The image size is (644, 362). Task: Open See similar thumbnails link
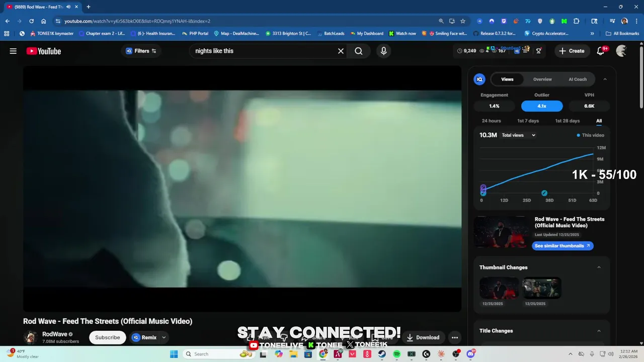[562, 246]
